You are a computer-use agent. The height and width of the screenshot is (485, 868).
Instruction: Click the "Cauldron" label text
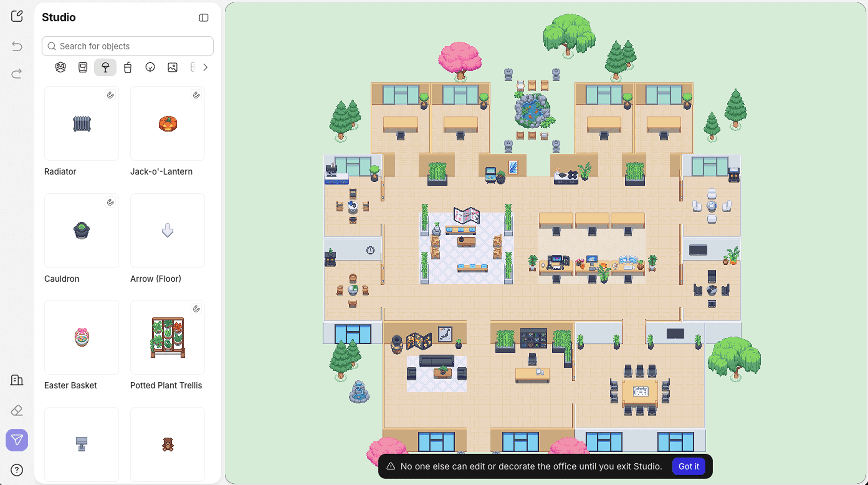tap(62, 279)
